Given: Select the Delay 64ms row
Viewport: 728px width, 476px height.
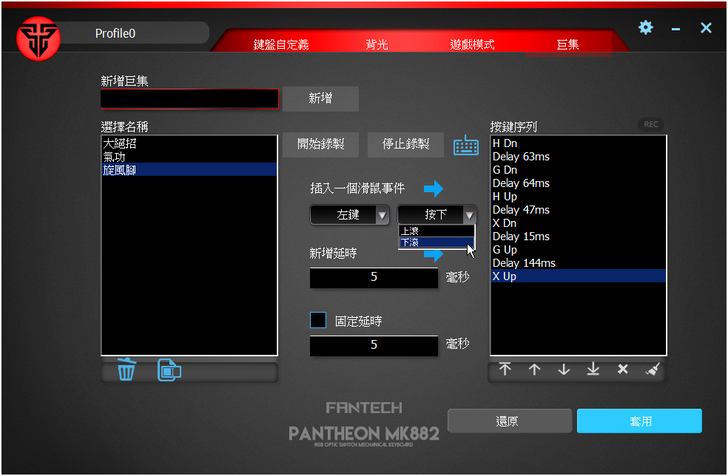Looking at the screenshot, I should coord(578,183).
